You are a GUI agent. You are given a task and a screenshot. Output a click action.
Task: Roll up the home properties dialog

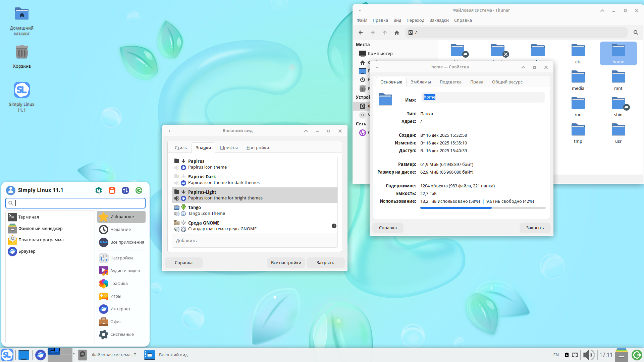[523, 67]
